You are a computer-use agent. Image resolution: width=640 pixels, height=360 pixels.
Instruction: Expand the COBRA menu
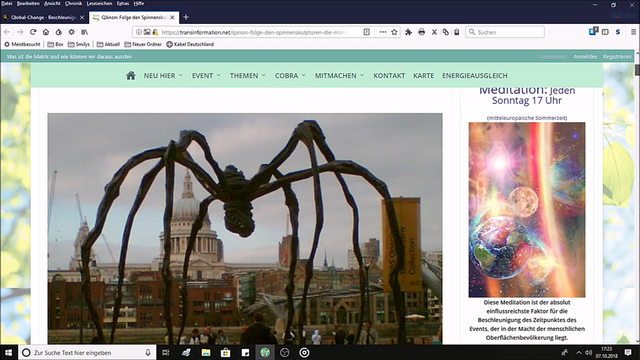pos(290,76)
